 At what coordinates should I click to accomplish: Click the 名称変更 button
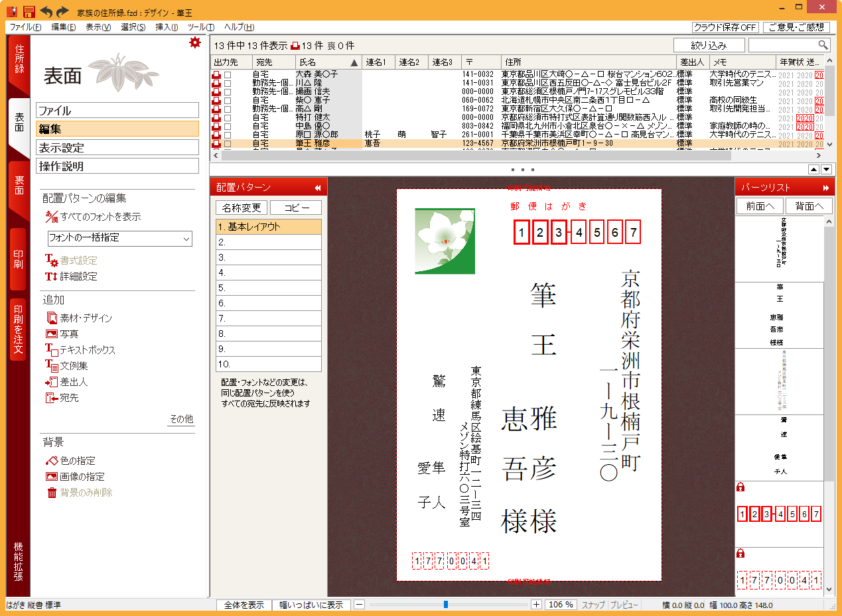point(242,208)
